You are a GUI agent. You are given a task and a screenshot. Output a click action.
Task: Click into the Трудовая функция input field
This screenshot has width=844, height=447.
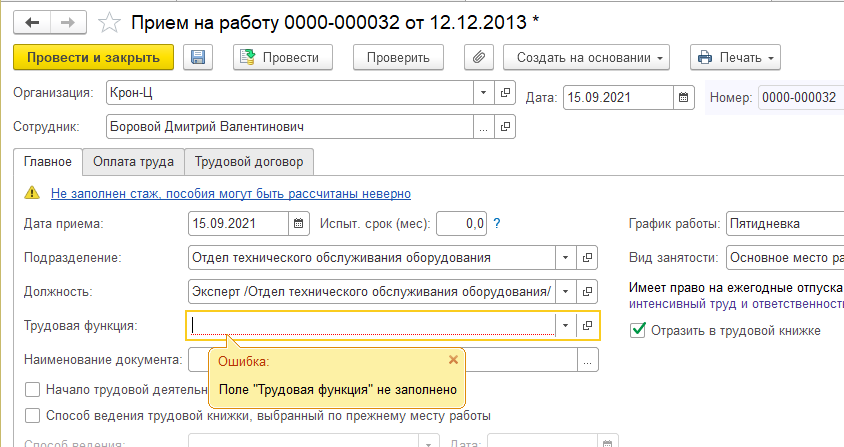click(372, 325)
